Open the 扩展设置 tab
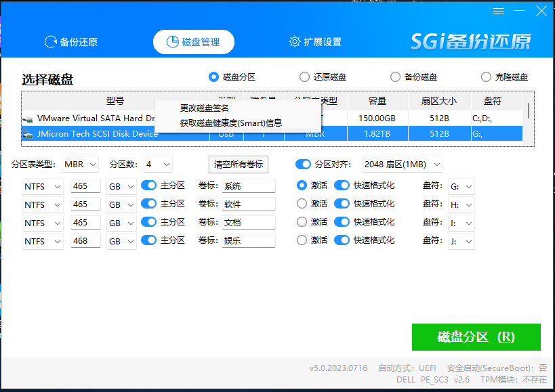Viewport: 555px width, 392px height. pyautogui.click(x=315, y=42)
